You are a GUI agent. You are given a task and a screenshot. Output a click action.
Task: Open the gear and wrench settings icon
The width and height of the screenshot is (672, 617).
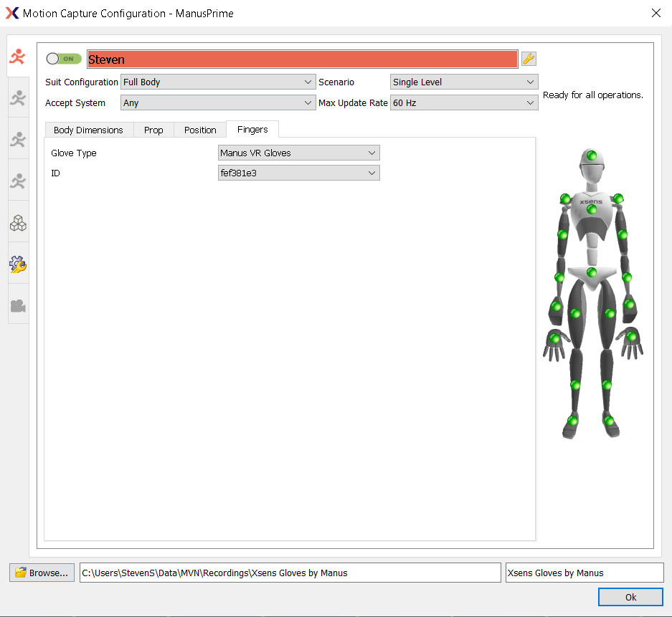[x=18, y=265]
